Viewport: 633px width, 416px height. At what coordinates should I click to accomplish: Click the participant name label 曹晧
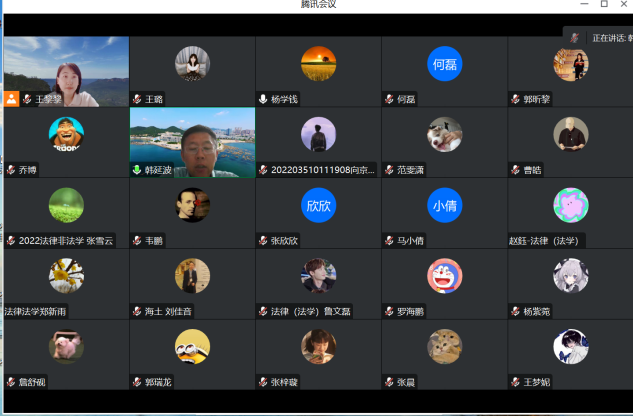[x=530, y=170]
